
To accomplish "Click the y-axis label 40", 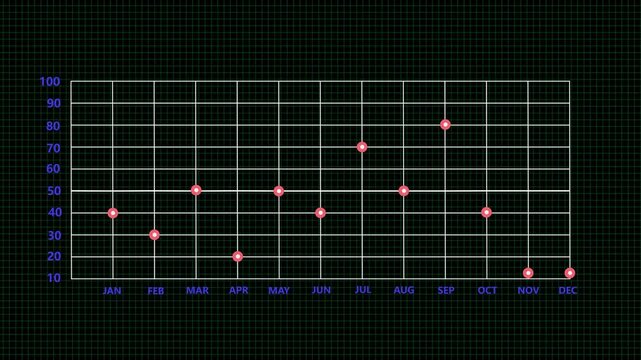I will pyautogui.click(x=55, y=212).
